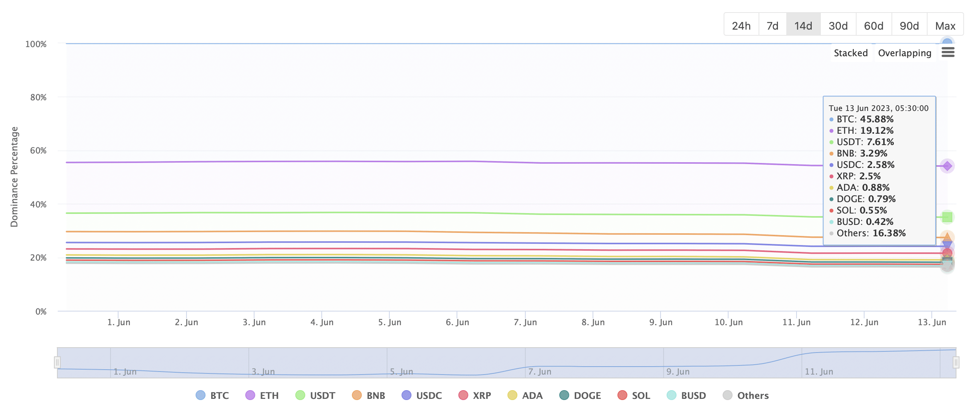Screen dimensions: 980x408
Task: Click the navigator at 7. Jun
Action: click(539, 372)
